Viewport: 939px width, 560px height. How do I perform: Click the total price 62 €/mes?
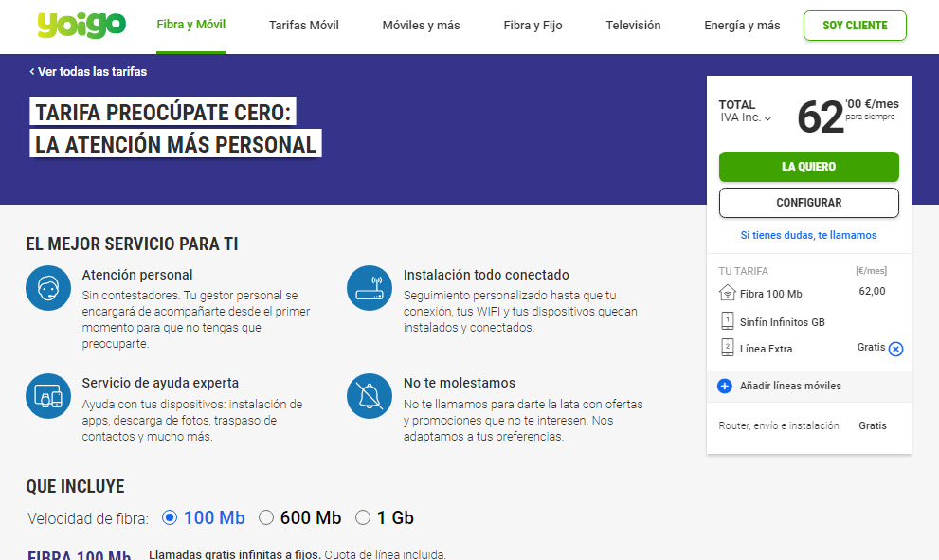[848, 116]
